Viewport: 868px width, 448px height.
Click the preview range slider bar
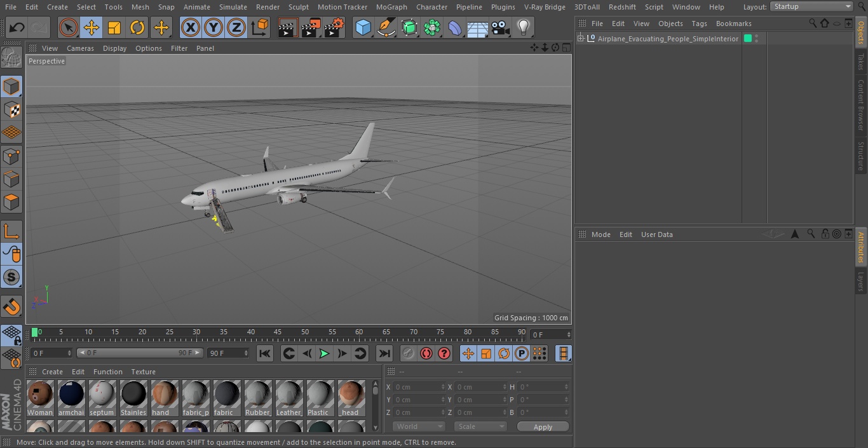(139, 353)
